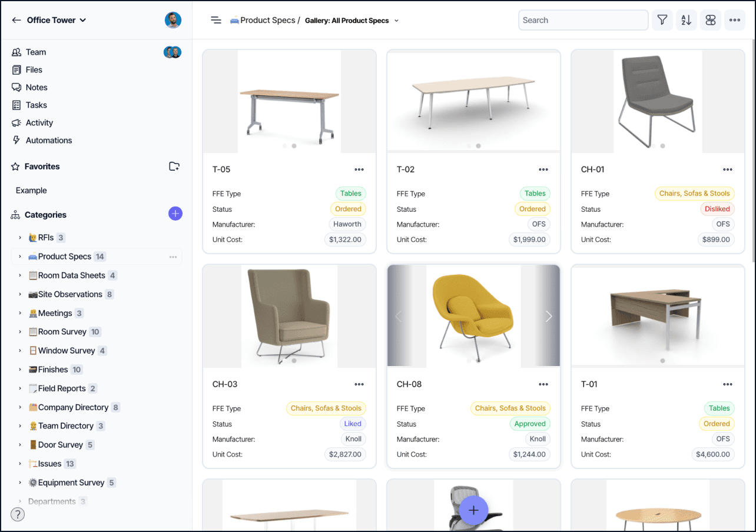
Task: Expand the Window Survey category
Action: coord(19,351)
